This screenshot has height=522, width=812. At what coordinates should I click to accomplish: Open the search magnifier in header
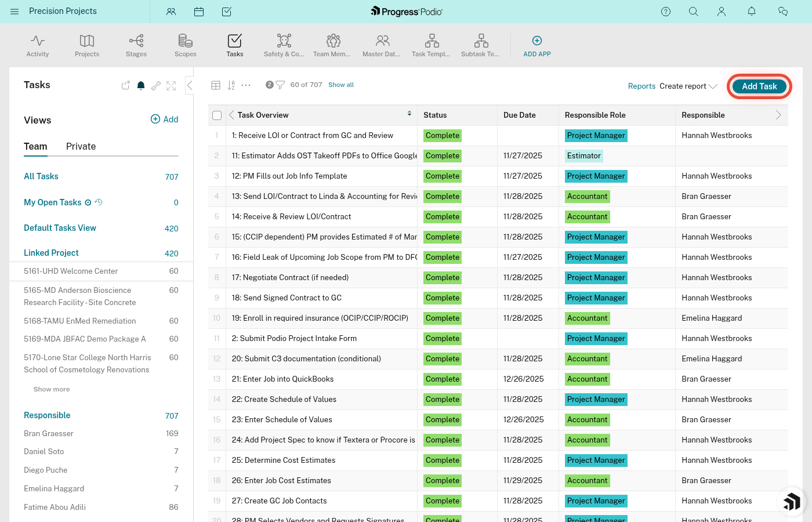click(x=694, y=12)
